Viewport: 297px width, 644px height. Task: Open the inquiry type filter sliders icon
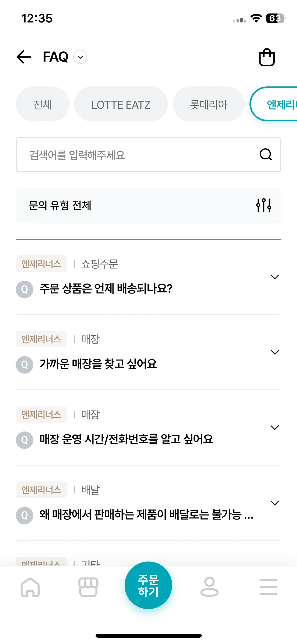coord(264,205)
